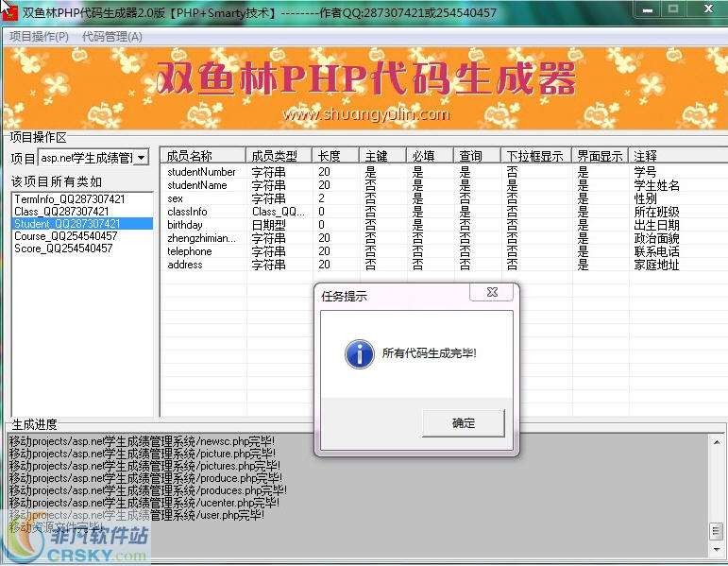
Task: Click the application icon in the title bar
Action: point(9,11)
